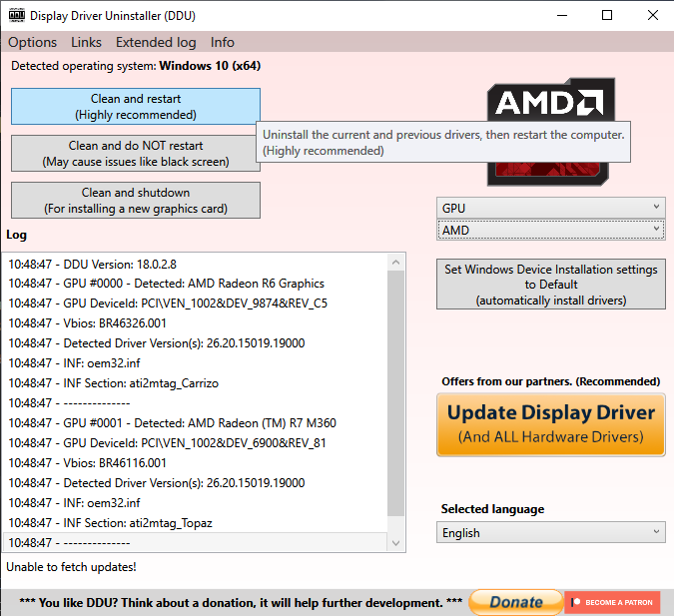
Task: Click the DDU app icon in title bar
Action: tap(17, 16)
